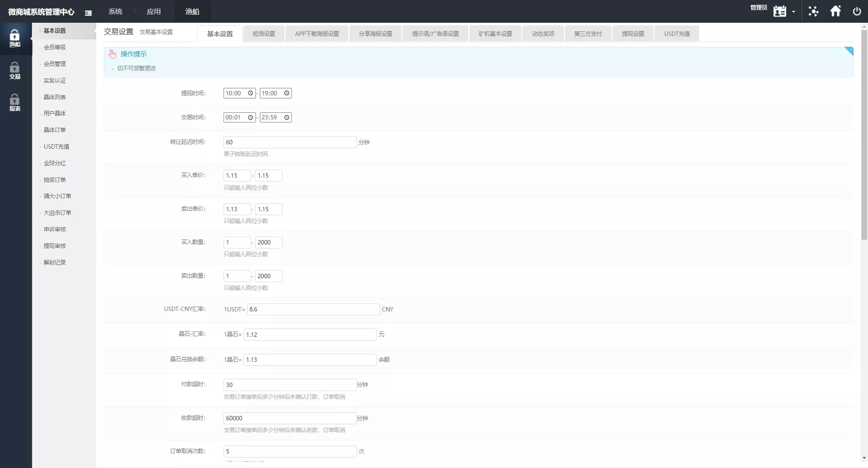Screen dimensions: 868x468
Task: Open 会员管理 in the sidebar
Action: (x=55, y=64)
